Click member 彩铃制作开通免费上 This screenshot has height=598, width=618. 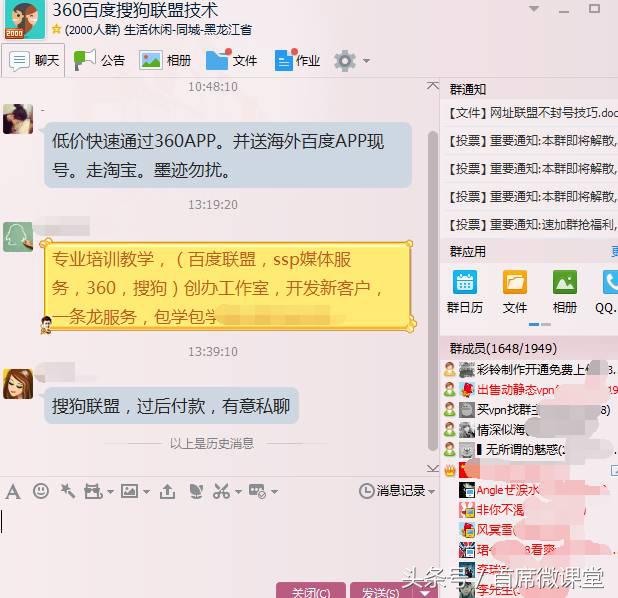pyautogui.click(x=531, y=369)
